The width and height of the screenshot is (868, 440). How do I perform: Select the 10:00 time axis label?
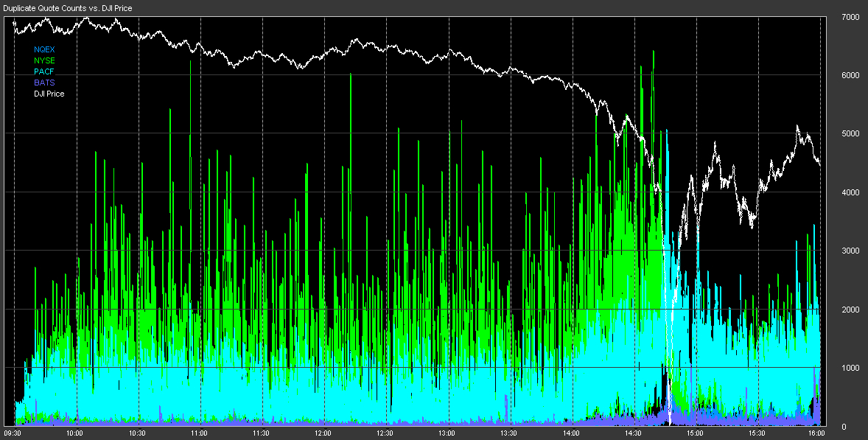click(x=77, y=433)
